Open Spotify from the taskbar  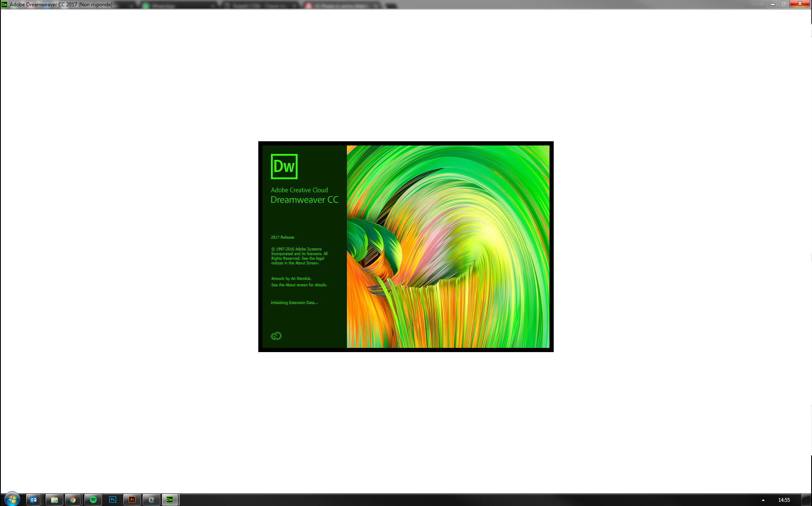(93, 499)
